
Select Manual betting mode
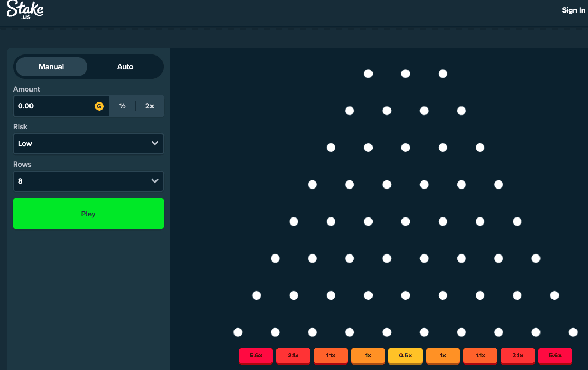pos(51,66)
